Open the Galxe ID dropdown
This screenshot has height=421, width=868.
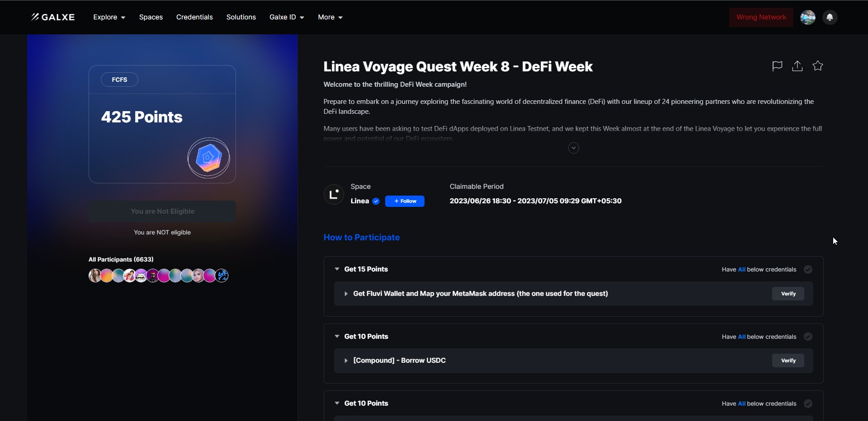pyautogui.click(x=287, y=17)
